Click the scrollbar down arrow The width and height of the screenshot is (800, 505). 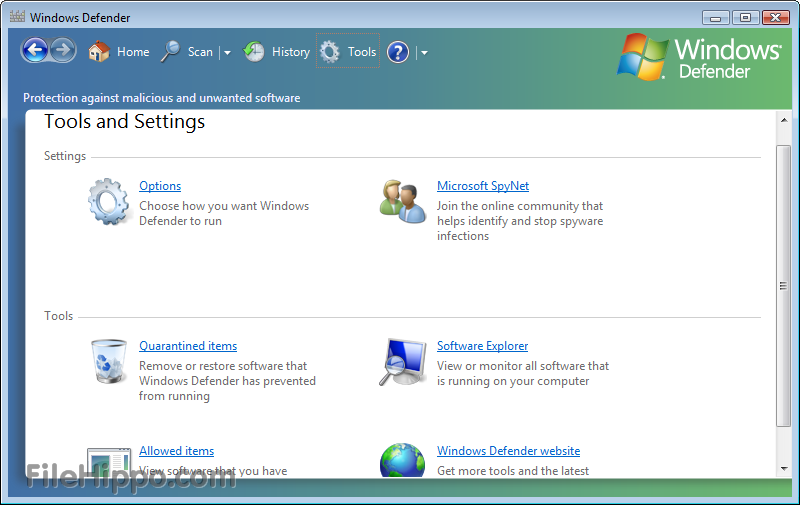784,469
